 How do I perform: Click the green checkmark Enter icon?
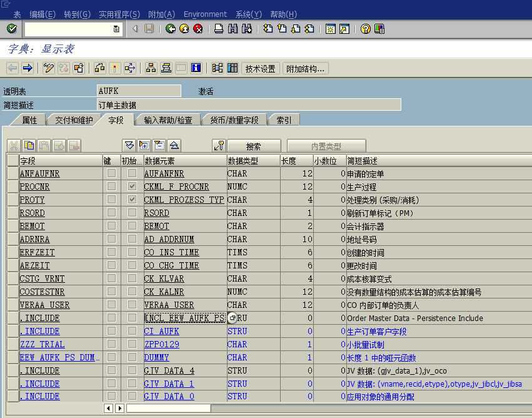(x=12, y=29)
